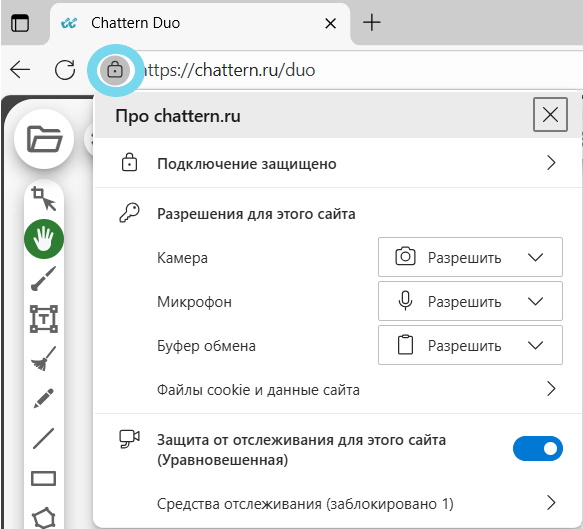
Task: Select the straight line tool
Action: pos(44,438)
